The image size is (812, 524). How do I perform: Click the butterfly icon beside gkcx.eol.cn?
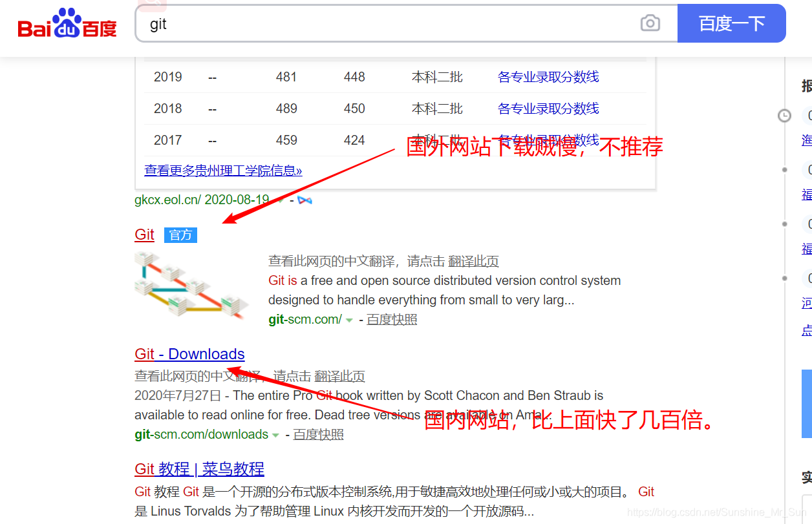pyautogui.click(x=306, y=200)
